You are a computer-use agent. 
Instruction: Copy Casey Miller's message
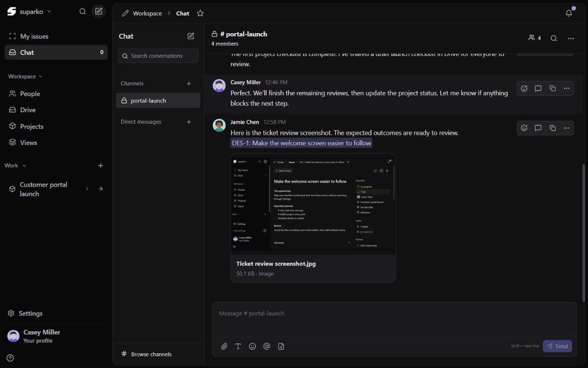tap(553, 88)
